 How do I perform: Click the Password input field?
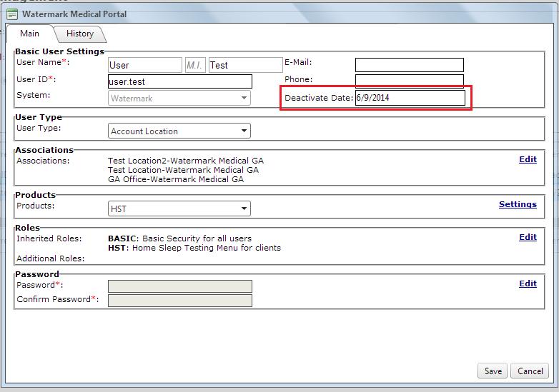(x=180, y=286)
